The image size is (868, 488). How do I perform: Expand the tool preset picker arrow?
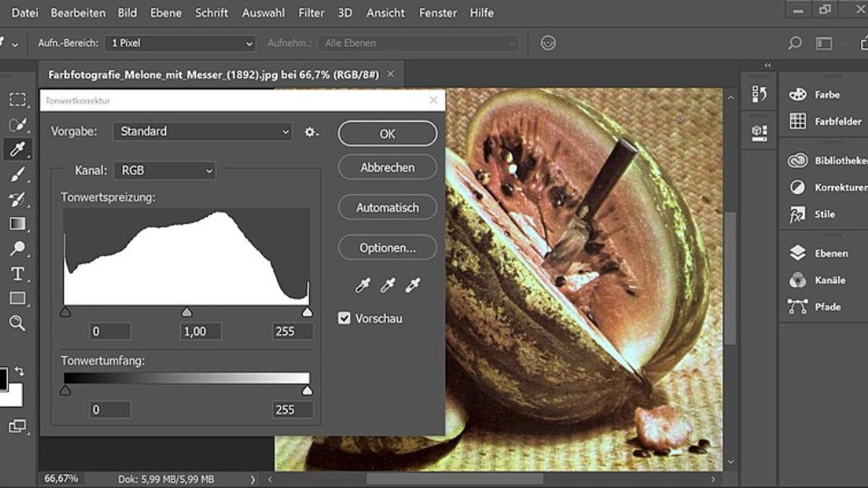[x=15, y=45]
